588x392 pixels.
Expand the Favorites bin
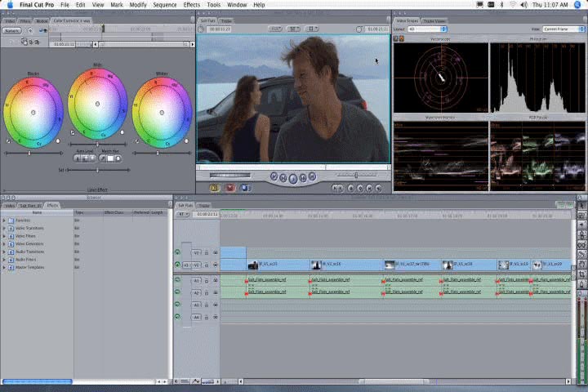[x=4, y=220]
